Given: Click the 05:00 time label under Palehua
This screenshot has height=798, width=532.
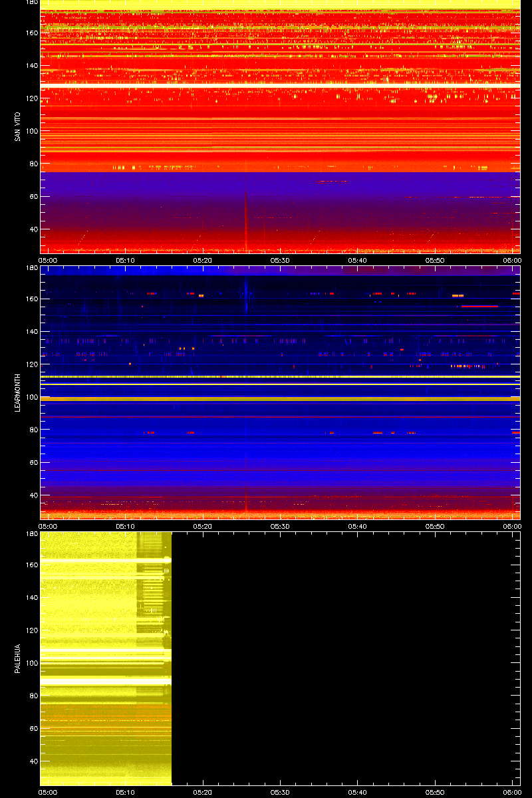Looking at the screenshot, I should pyautogui.click(x=48, y=792).
